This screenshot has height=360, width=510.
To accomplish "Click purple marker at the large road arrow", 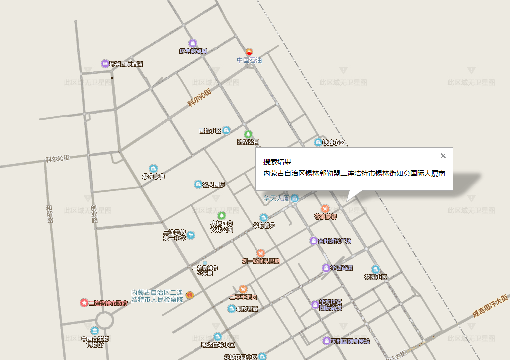I will (x=326, y=268).
